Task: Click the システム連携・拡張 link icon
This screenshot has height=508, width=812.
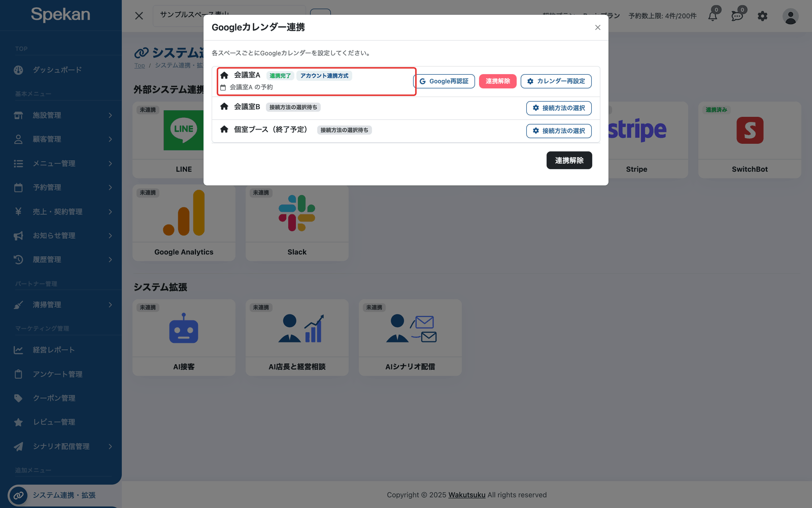Action: 18,495
